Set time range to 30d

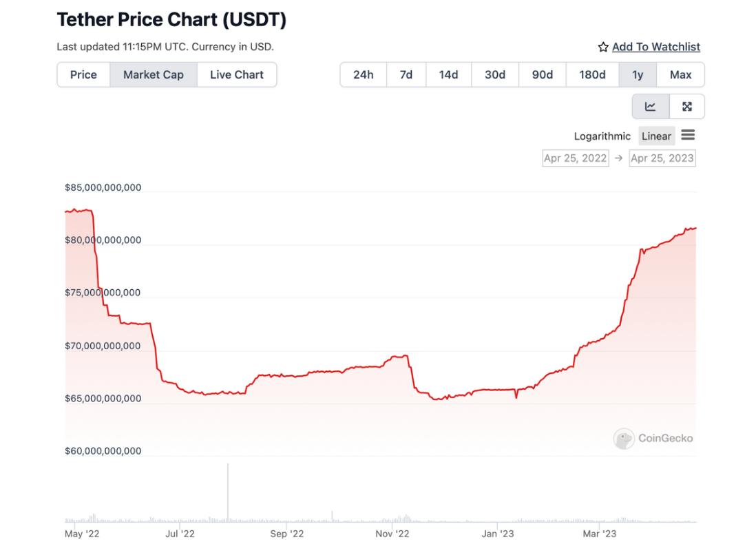pos(494,75)
